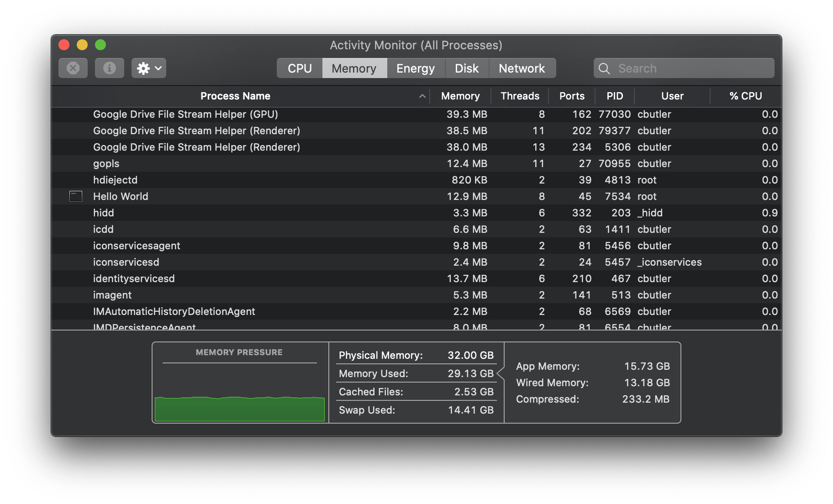Focus the Search input field
Image resolution: width=833 pixels, height=504 pixels.
(684, 68)
